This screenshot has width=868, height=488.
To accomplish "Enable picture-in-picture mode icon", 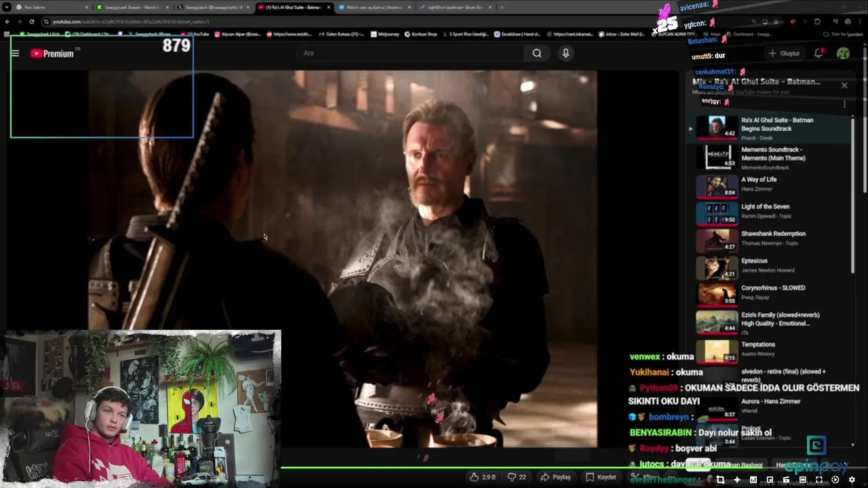I will click(770, 480).
